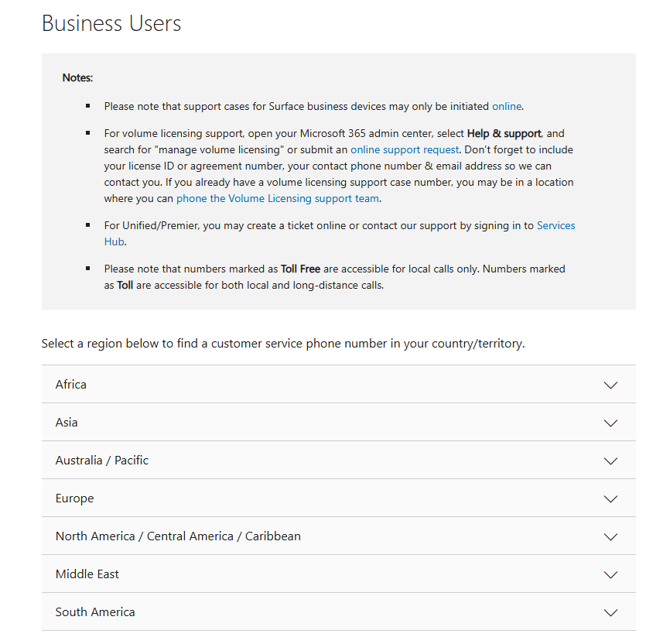Click the chevron icon beside South America
The width and height of the screenshot is (653, 644).
[x=610, y=613]
